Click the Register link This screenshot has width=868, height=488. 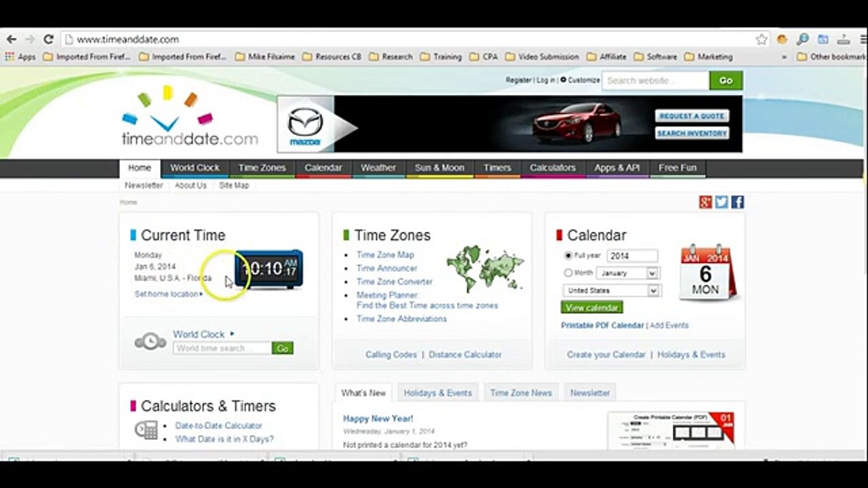pyautogui.click(x=519, y=80)
